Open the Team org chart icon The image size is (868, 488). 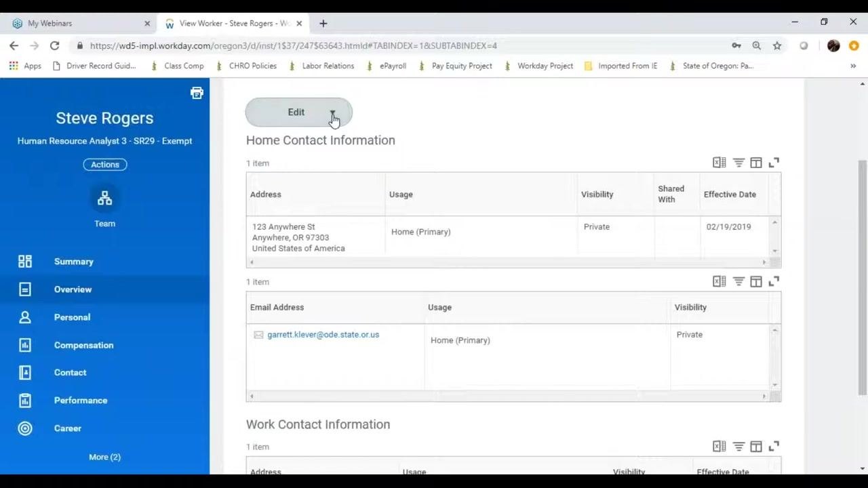click(x=104, y=199)
